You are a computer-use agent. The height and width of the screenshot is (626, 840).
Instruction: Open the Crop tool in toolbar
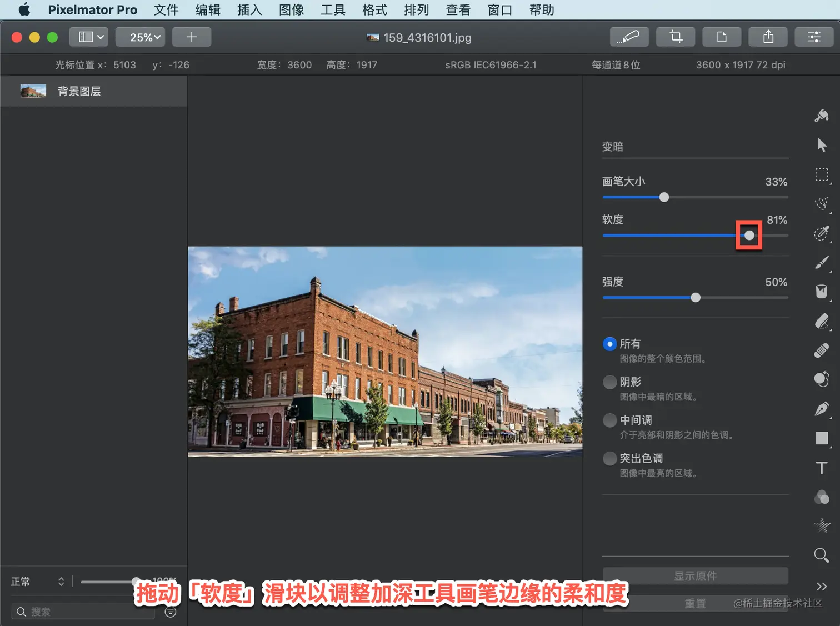[676, 37]
